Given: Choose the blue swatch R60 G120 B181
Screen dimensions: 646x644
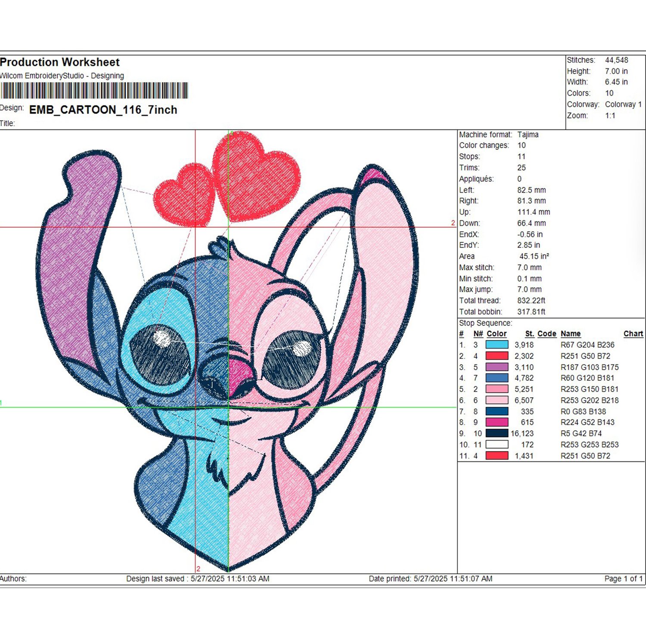Looking at the screenshot, I should [x=497, y=378].
